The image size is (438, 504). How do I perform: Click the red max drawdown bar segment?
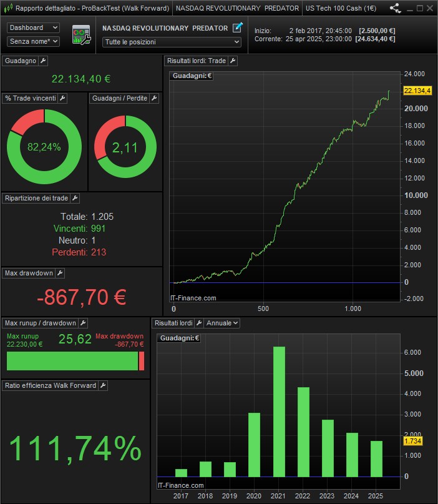point(141,361)
